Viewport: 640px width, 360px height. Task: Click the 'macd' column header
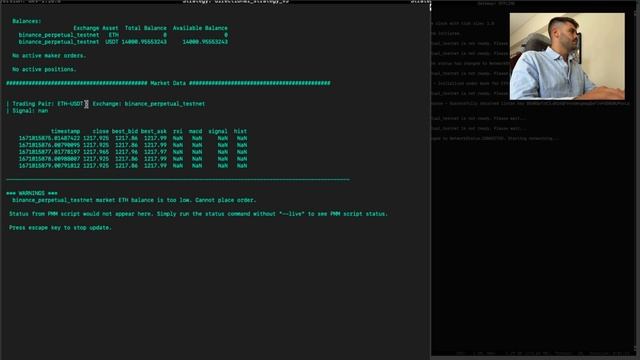coord(195,131)
